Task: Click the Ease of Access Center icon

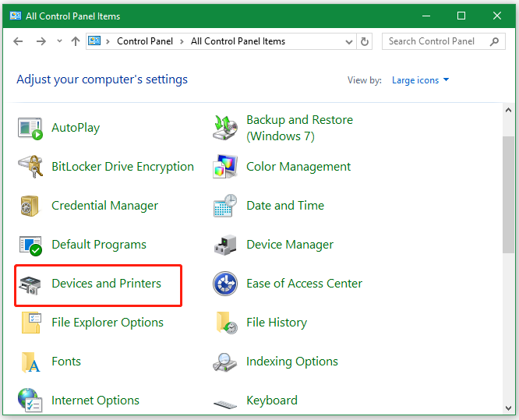Action: click(225, 284)
